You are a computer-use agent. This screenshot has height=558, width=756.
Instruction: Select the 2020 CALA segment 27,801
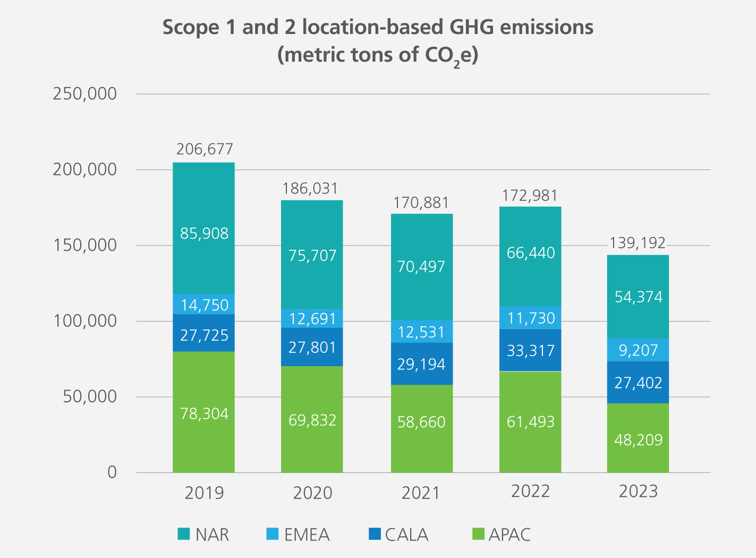coord(312,347)
